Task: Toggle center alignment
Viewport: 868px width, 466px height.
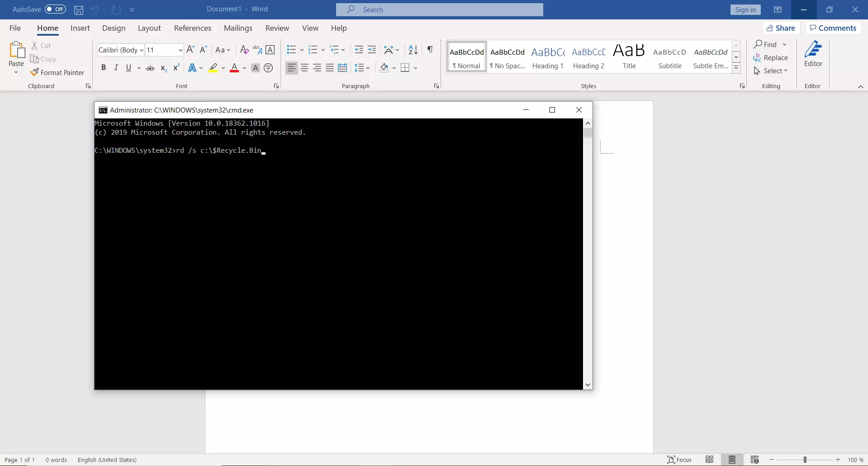Action: coord(304,68)
